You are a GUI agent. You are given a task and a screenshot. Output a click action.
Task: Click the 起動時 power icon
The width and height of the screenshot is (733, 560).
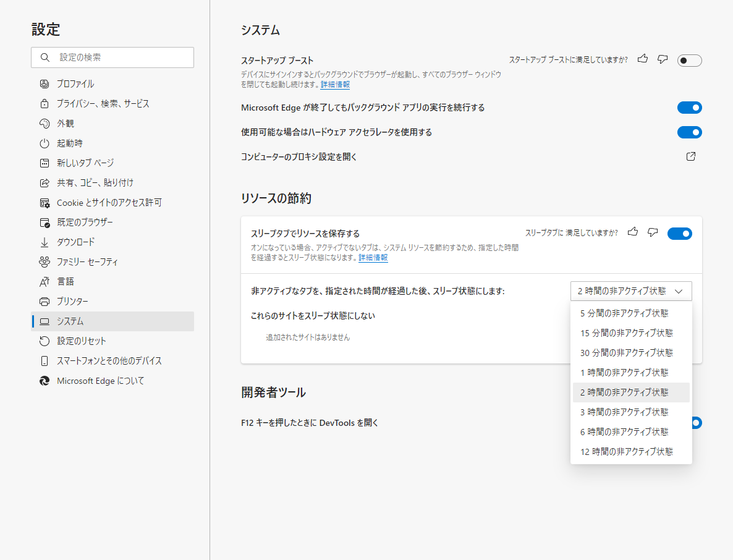tap(44, 143)
